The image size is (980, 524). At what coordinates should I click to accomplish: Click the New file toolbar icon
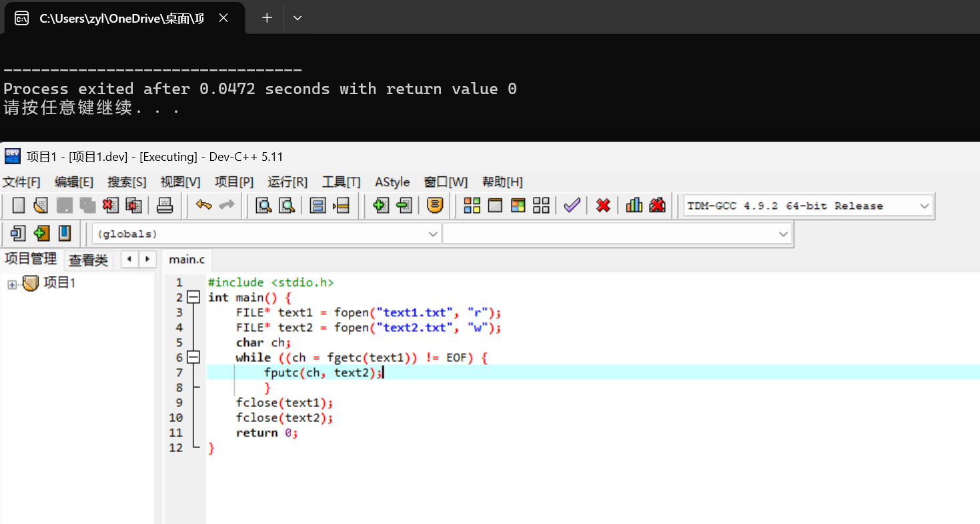point(19,206)
